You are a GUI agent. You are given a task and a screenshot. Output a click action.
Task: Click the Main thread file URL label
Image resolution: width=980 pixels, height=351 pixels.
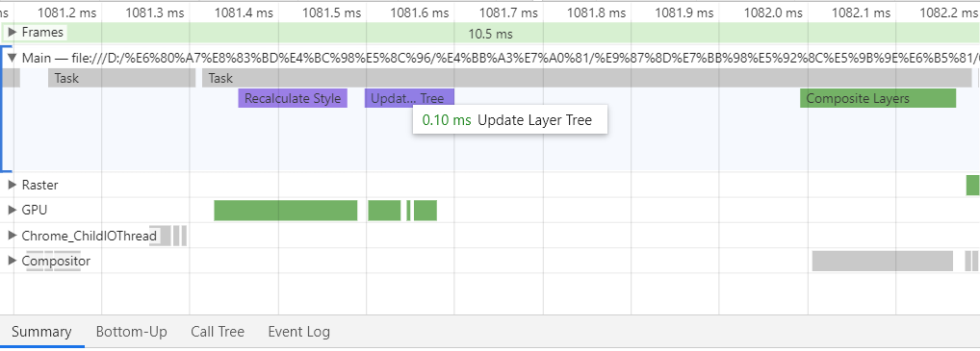(501, 58)
